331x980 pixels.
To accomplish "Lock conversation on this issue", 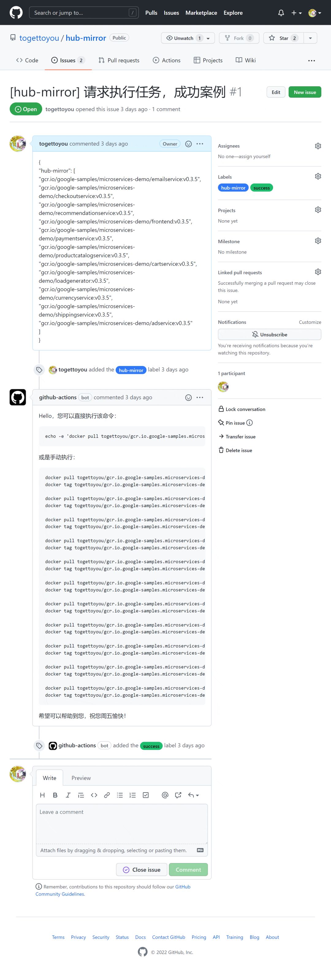I will point(242,409).
